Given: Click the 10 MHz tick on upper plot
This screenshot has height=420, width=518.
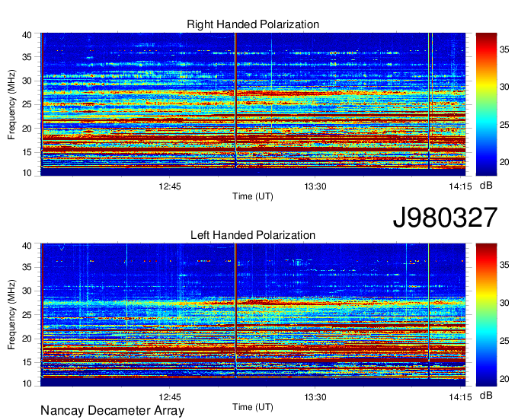Looking at the screenshot, I should click(27, 173).
